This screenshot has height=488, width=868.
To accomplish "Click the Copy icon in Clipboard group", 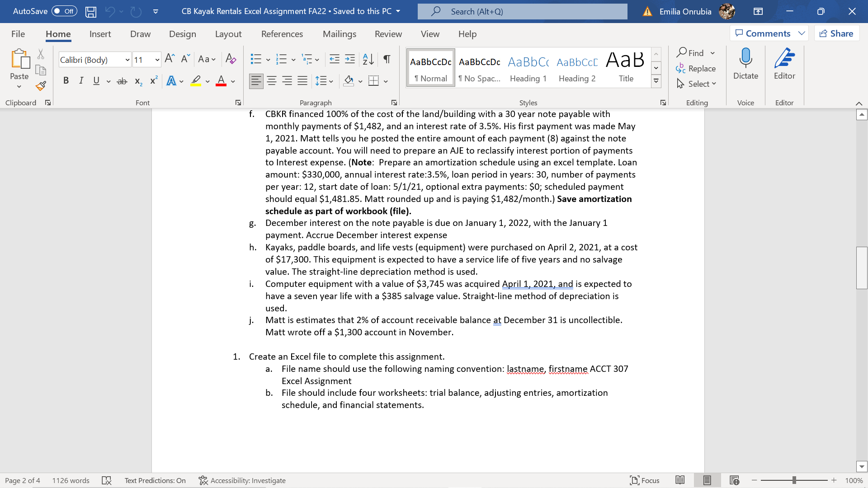I will (x=41, y=70).
